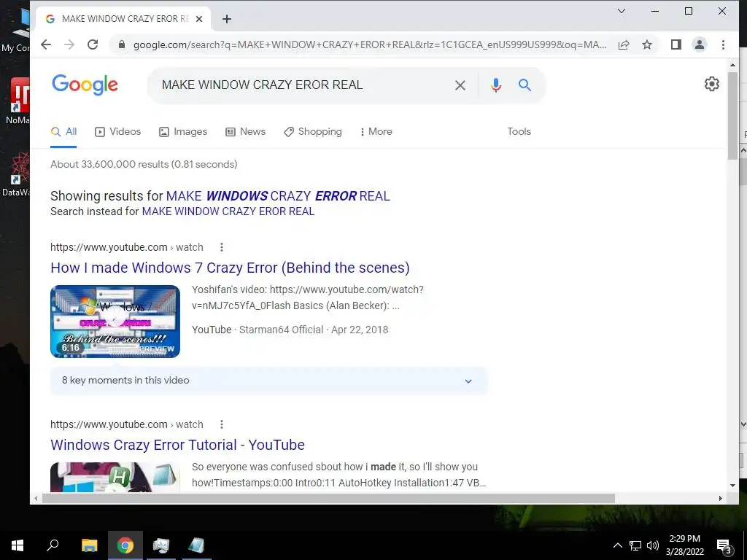Click the page vertical scrollbar thumb
Image resolution: width=747 pixels, height=560 pixels.
click(x=732, y=116)
